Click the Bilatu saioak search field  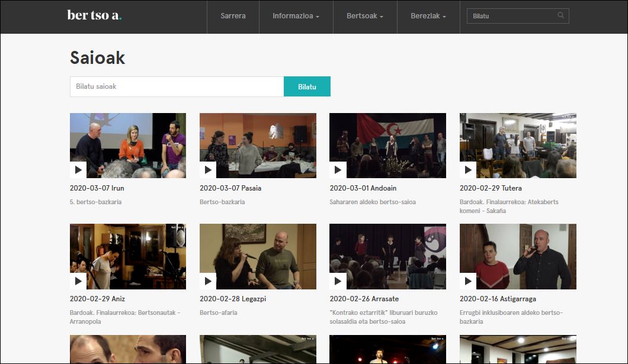click(x=177, y=86)
